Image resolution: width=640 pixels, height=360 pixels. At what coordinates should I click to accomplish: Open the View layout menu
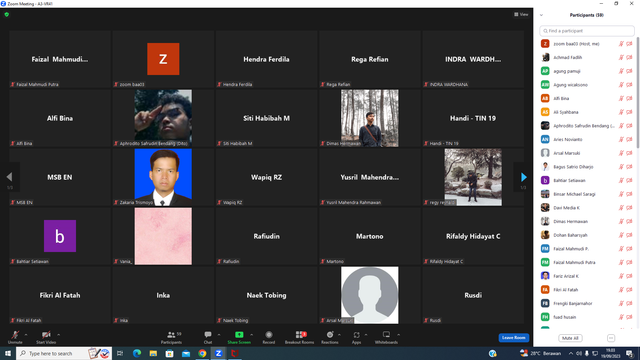[x=521, y=14]
